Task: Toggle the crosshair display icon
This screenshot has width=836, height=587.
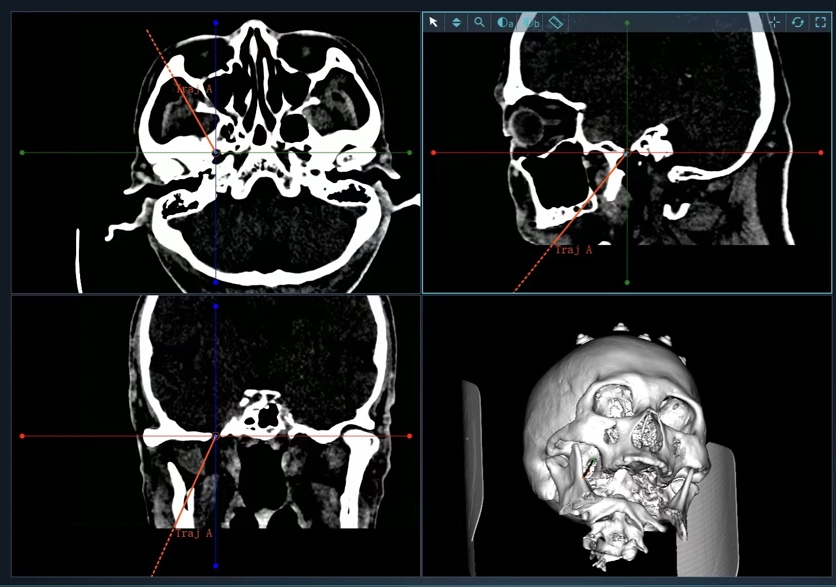Action: pos(775,22)
